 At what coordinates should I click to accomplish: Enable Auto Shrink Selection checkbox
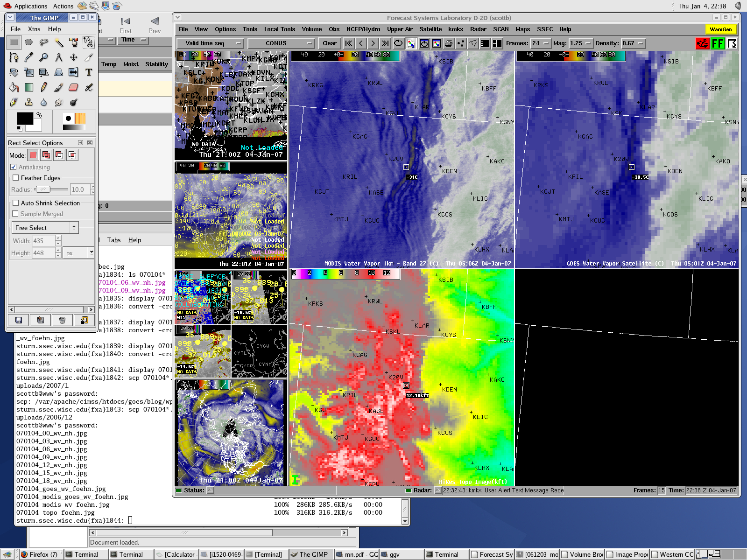click(x=16, y=203)
